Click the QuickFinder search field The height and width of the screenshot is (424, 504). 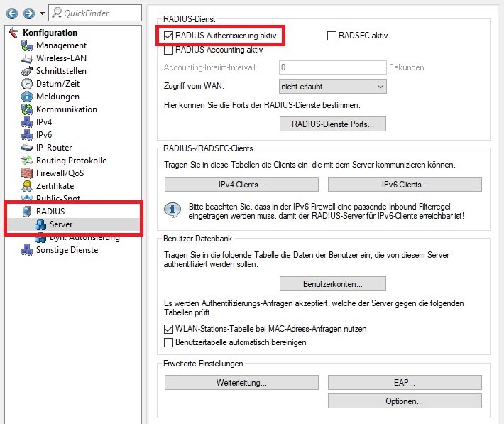tap(94, 13)
